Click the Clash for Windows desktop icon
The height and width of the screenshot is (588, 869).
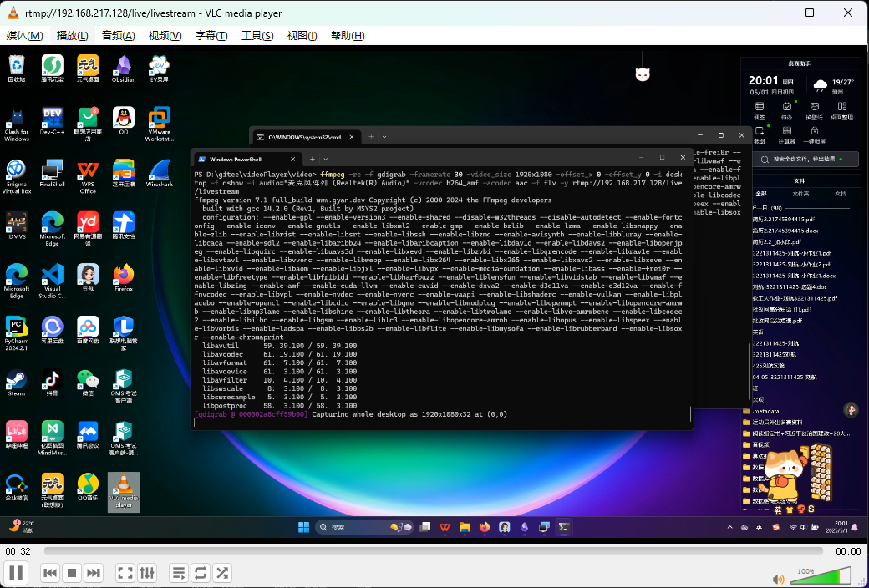17,124
